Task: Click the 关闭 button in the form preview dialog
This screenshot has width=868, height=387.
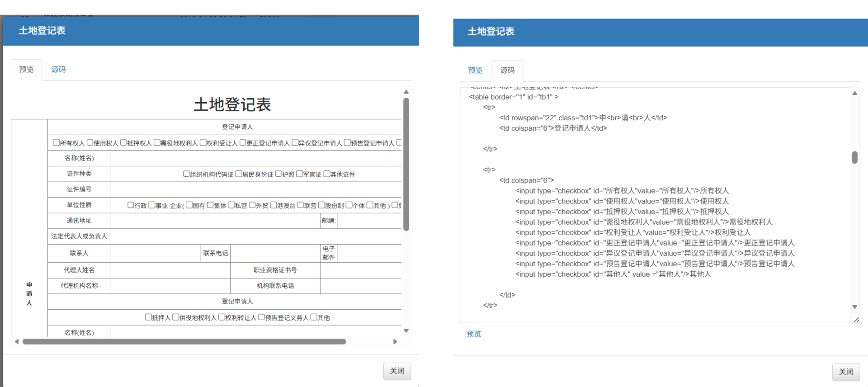Action: pos(397,371)
